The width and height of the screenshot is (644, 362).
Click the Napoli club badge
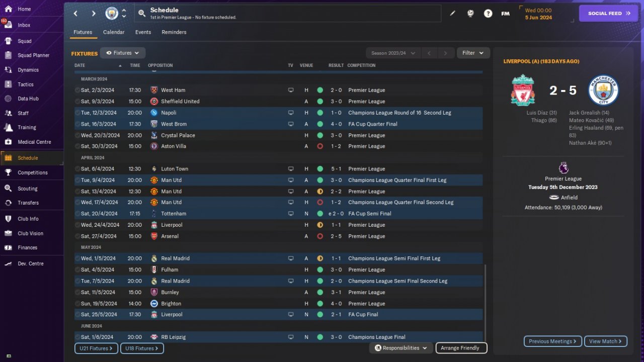pyautogui.click(x=154, y=113)
